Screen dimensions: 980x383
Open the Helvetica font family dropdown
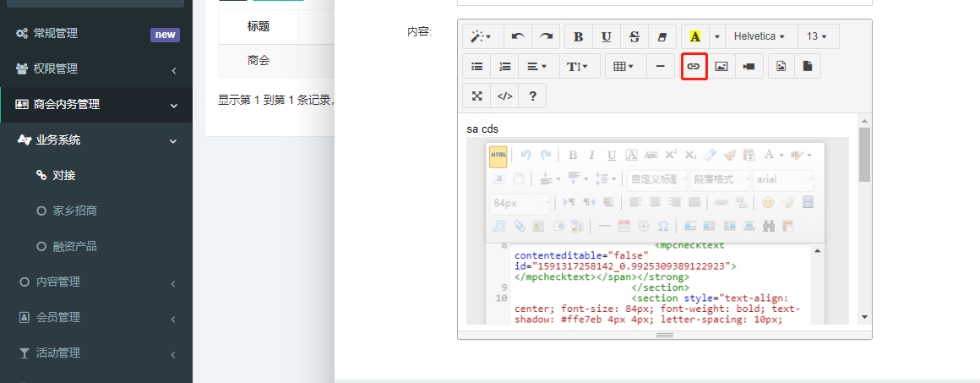tap(760, 36)
